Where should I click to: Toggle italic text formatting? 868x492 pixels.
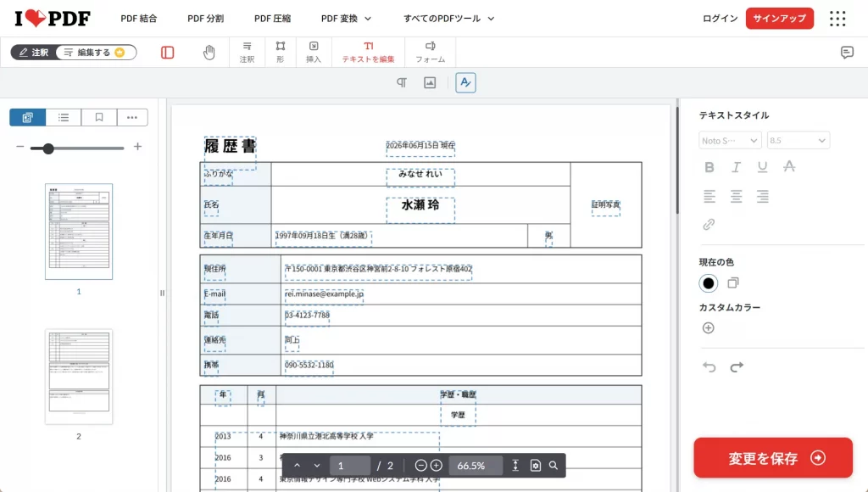pyautogui.click(x=736, y=167)
